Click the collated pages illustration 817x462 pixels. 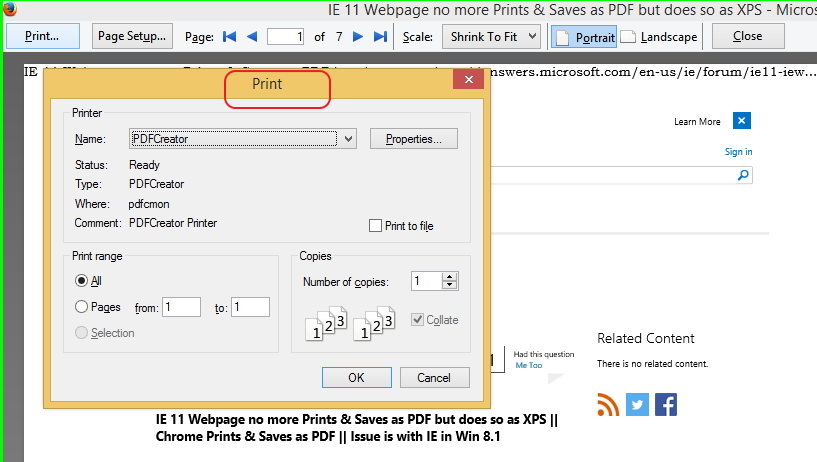click(x=350, y=324)
